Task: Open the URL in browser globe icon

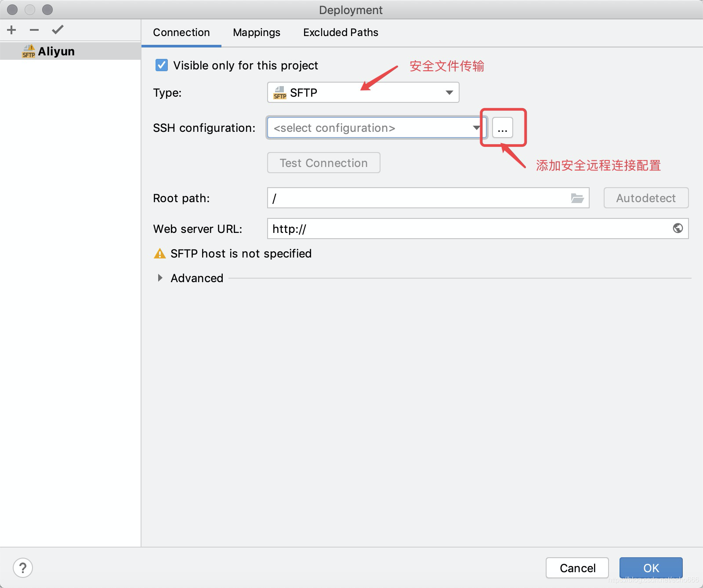Action: coord(678,228)
